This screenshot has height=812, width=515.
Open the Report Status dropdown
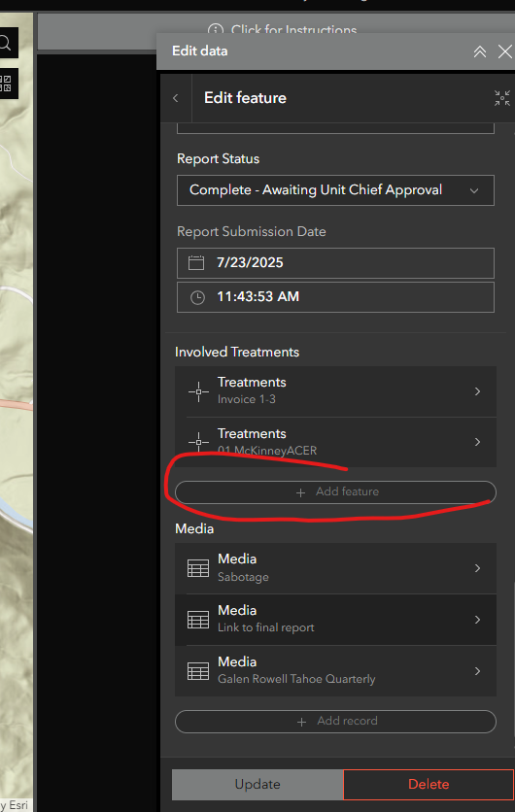[335, 190]
